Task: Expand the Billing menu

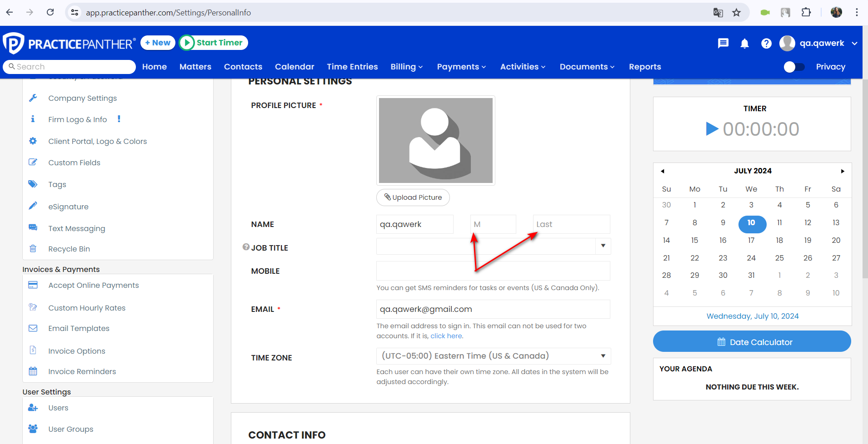Action: 407,67
